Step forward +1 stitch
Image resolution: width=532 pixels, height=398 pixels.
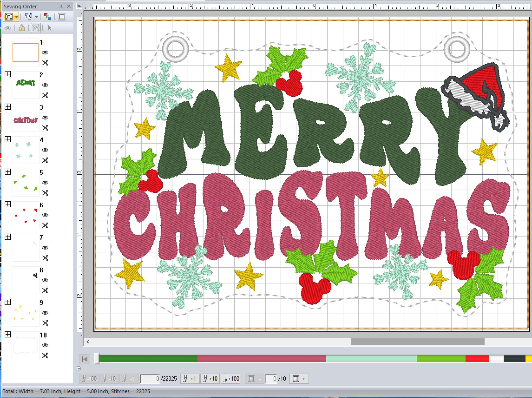190,379
